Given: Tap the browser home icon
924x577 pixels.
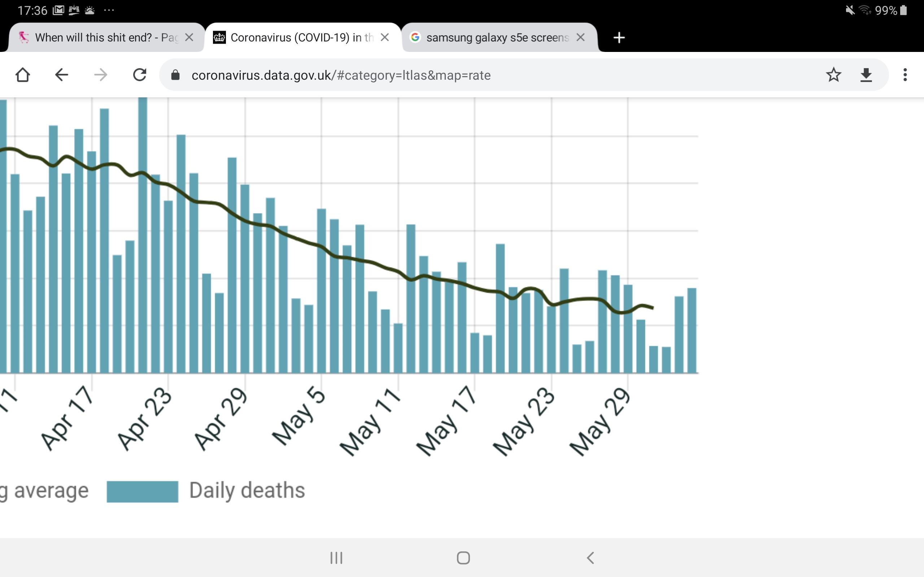Looking at the screenshot, I should pyautogui.click(x=22, y=75).
